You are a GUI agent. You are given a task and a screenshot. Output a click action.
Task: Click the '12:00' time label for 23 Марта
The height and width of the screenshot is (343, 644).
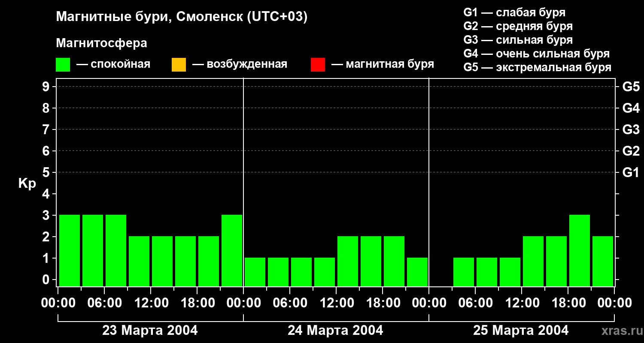click(x=151, y=303)
